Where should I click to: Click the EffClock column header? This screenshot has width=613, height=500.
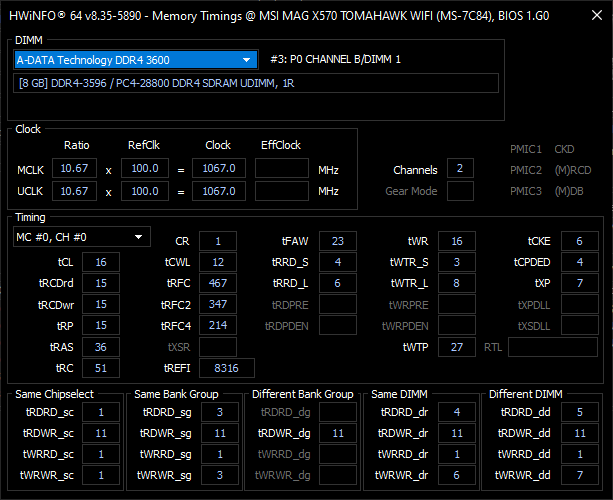[281, 145]
